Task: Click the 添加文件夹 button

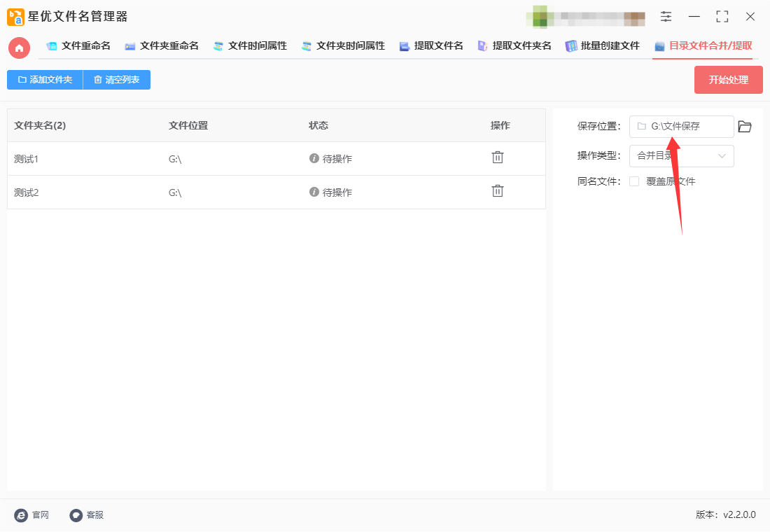Action: [x=45, y=80]
